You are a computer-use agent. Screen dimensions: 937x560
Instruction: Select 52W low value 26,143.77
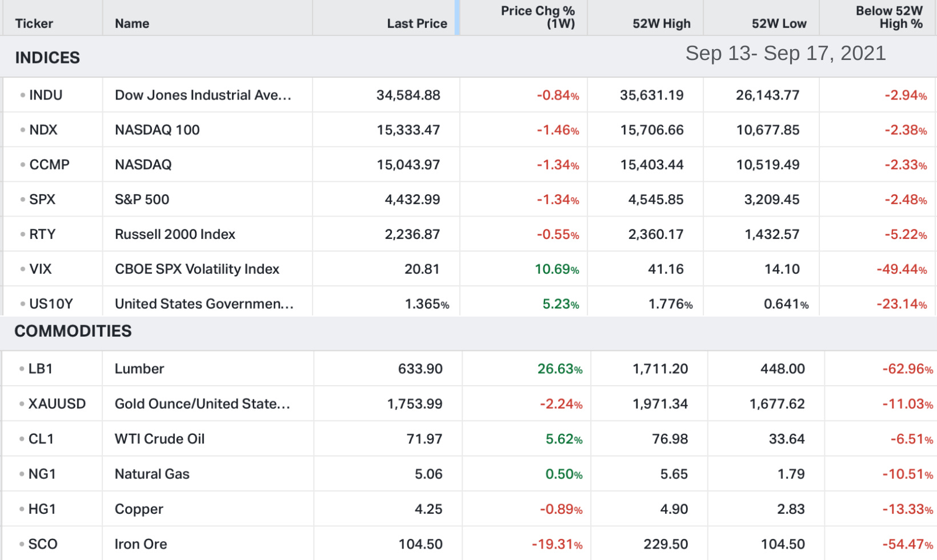(x=767, y=95)
